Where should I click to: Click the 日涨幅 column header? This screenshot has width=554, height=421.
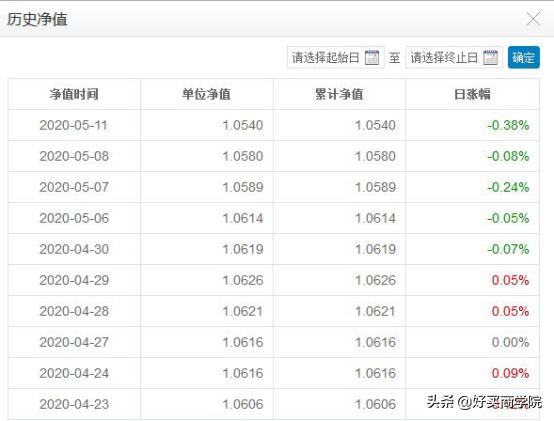pyautogui.click(x=472, y=94)
